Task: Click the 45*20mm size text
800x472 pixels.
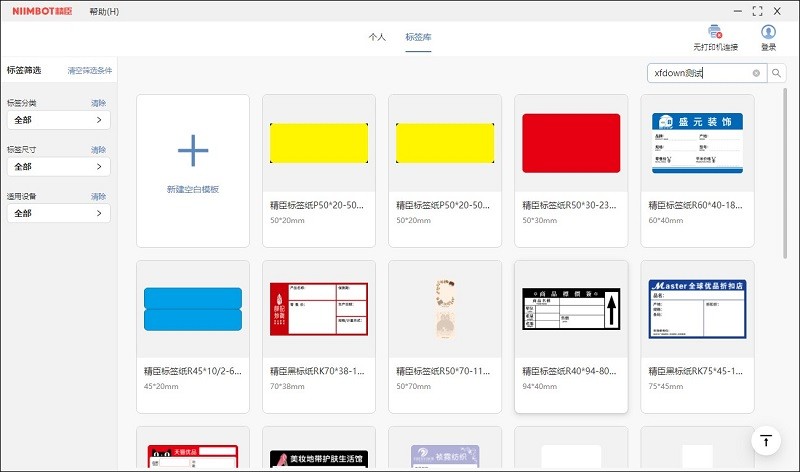Action: 161,386
